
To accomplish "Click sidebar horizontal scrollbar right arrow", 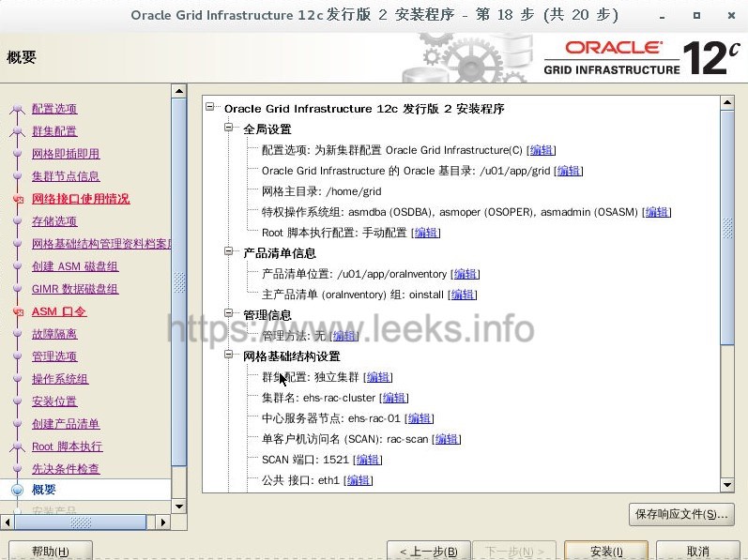I will pos(163,522).
